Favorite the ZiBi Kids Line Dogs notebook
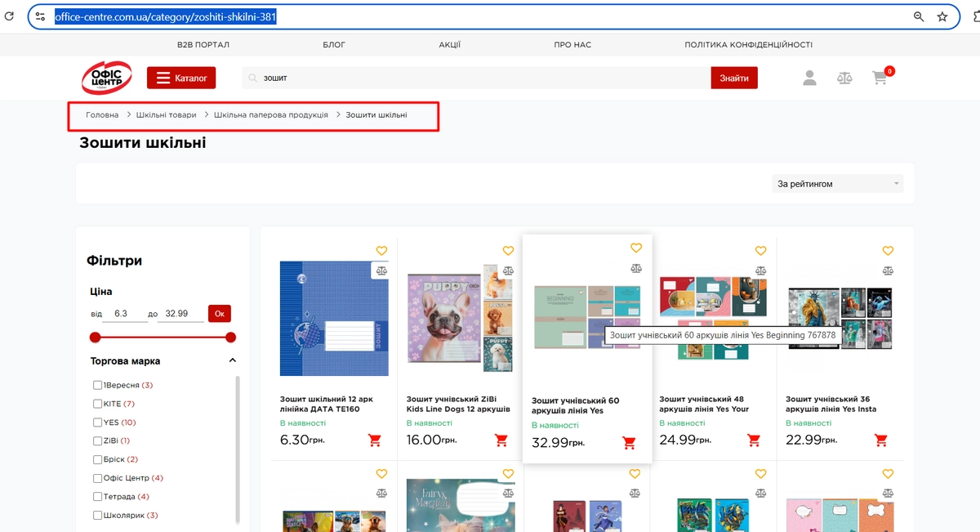Viewport: 980px width, 532px height. point(508,251)
